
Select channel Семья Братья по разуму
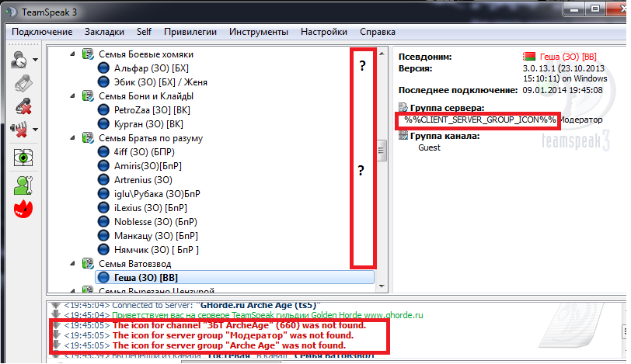151,138
